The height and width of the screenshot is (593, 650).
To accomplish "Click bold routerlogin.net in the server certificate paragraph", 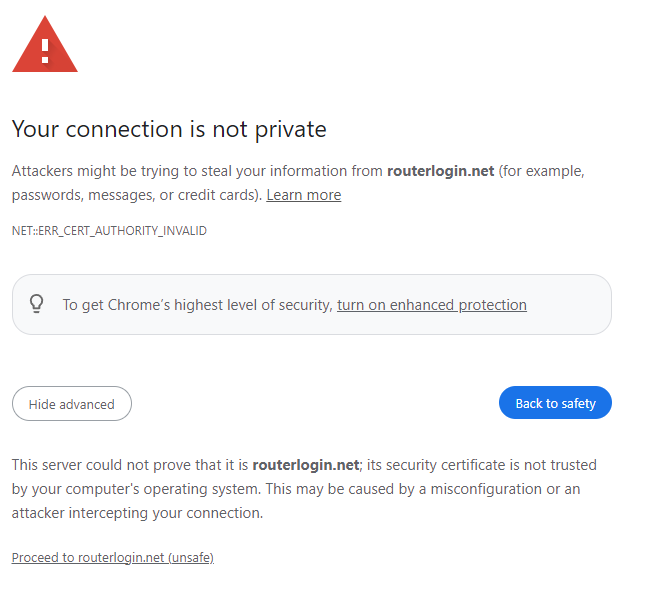I will pyautogui.click(x=306, y=465).
